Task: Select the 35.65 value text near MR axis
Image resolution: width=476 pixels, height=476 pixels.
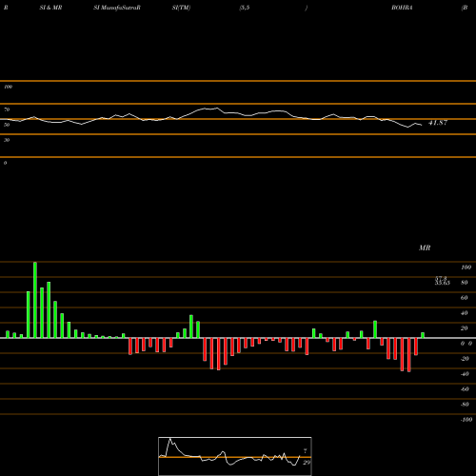Action: pos(443,283)
